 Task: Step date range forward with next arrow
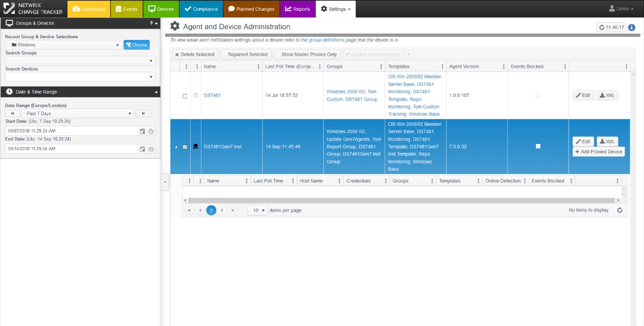(x=143, y=113)
